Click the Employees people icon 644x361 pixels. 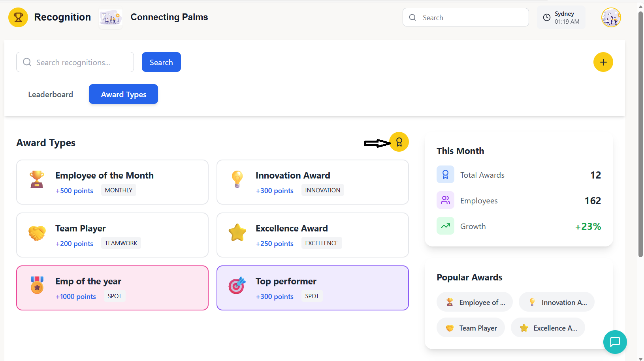[445, 200]
